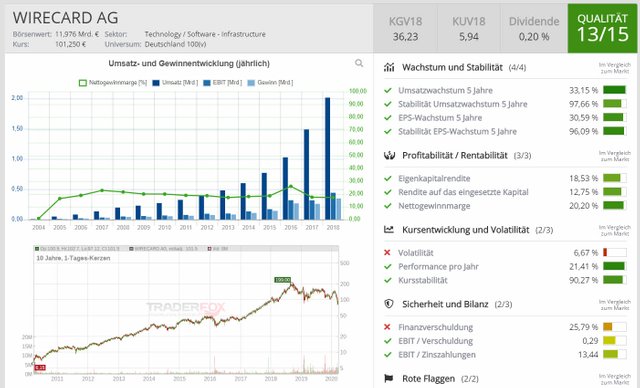Click the Rote Flaggen flag icon
This screenshot has width=640, height=388.
(x=389, y=379)
